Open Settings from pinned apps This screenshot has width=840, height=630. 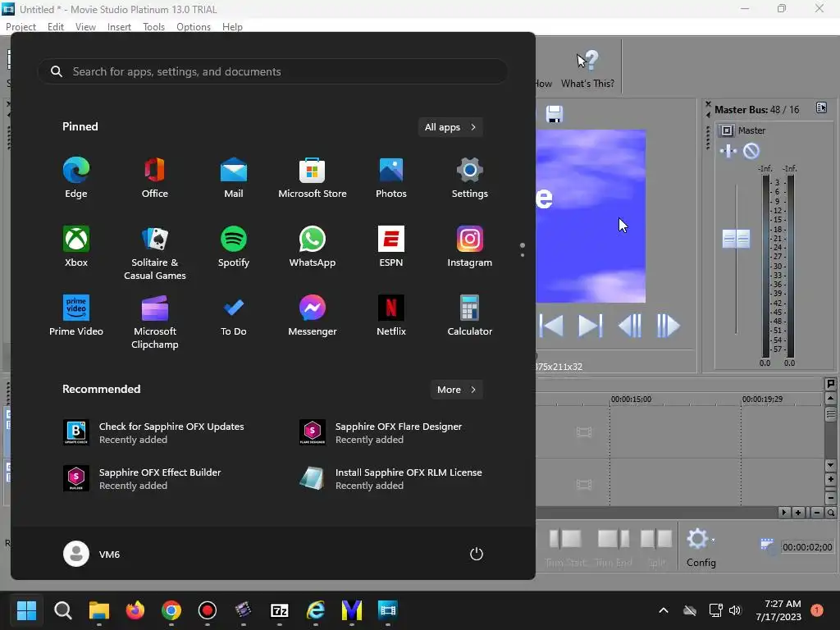470,178
